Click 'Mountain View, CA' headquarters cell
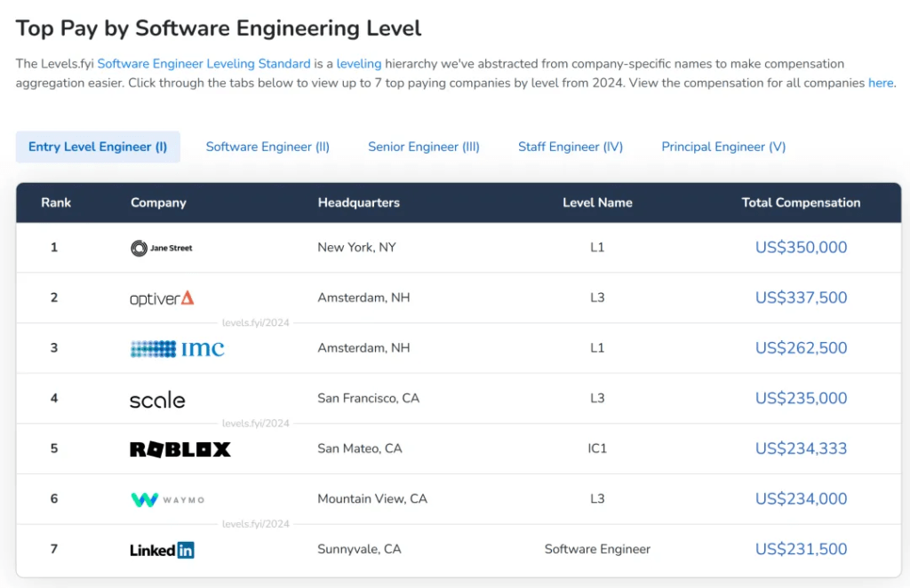This screenshot has height=588, width=910. point(372,498)
